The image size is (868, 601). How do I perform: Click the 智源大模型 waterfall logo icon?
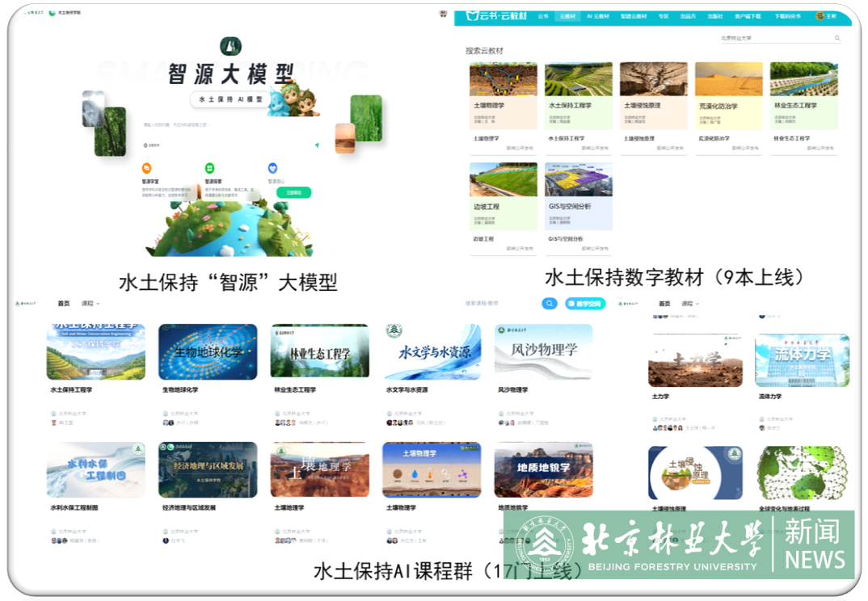(x=231, y=47)
